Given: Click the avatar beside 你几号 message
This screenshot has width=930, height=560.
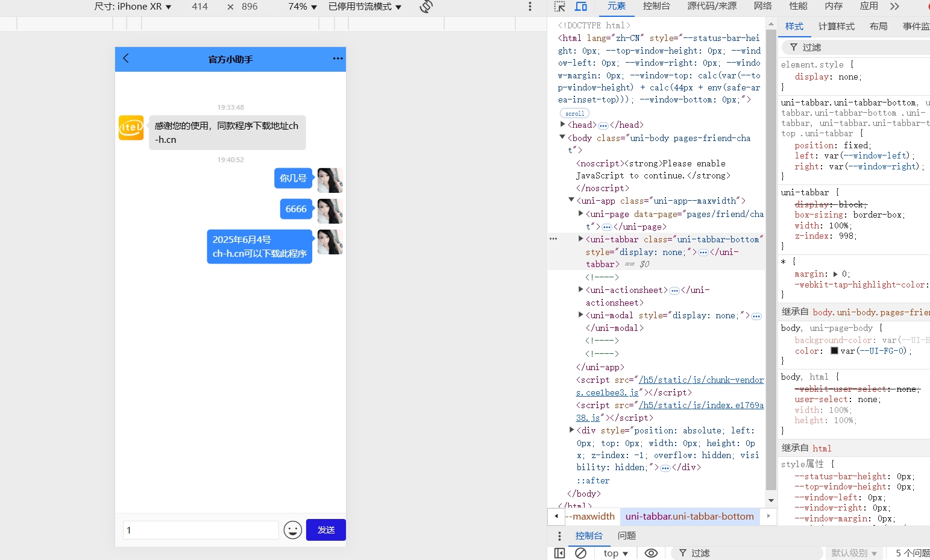Looking at the screenshot, I should tap(330, 180).
